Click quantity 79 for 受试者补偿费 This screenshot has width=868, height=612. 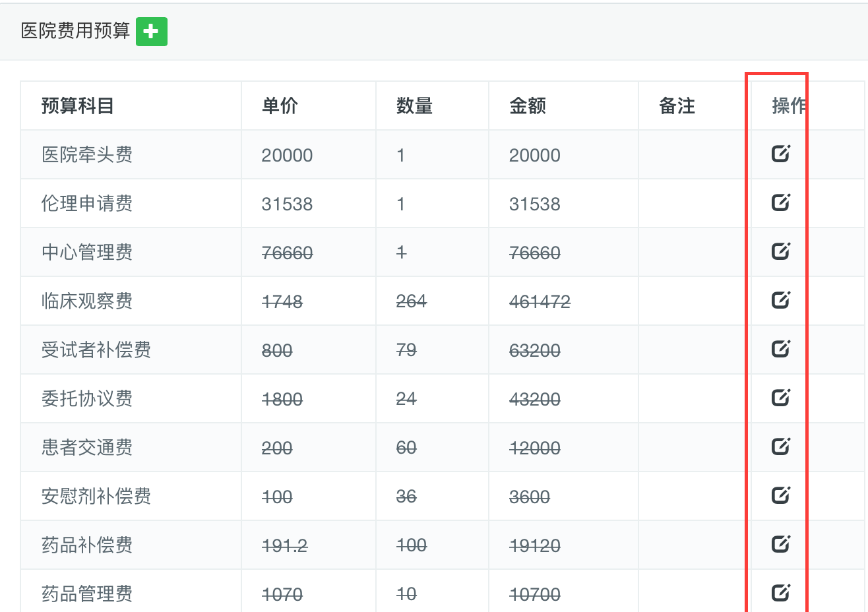click(x=406, y=350)
